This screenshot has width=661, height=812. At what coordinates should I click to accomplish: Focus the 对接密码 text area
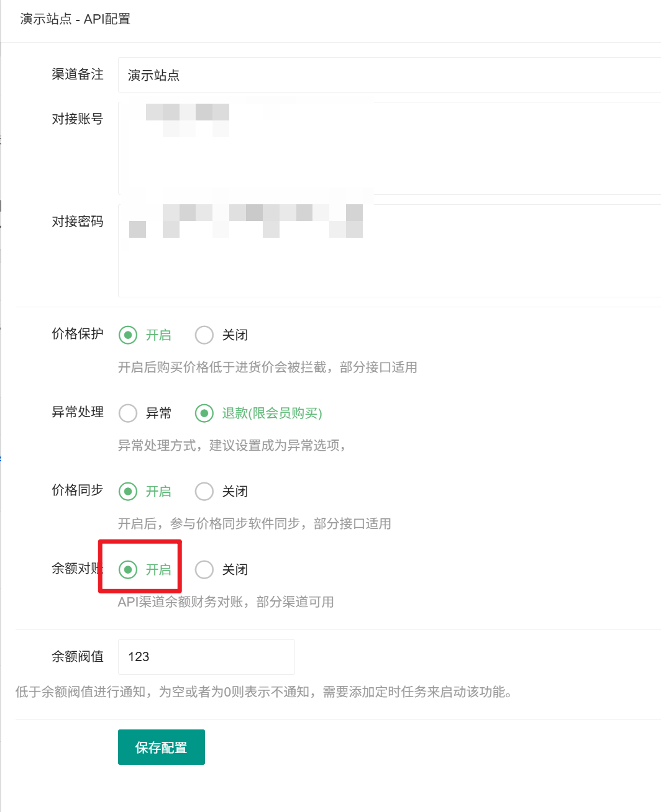[388, 251]
